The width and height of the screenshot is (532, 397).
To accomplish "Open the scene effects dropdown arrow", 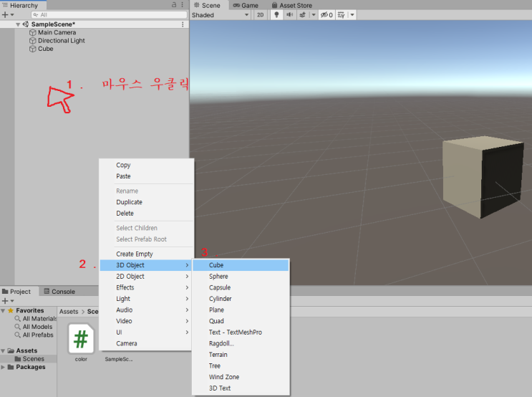I will pyautogui.click(x=314, y=15).
